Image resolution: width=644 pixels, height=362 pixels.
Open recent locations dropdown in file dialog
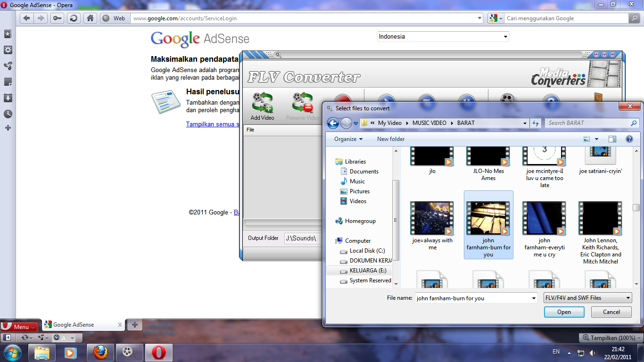[x=356, y=123]
